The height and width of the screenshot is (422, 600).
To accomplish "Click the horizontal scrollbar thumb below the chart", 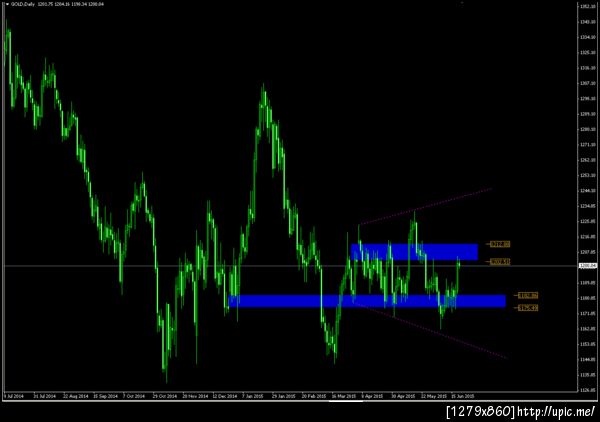I will point(346,401).
